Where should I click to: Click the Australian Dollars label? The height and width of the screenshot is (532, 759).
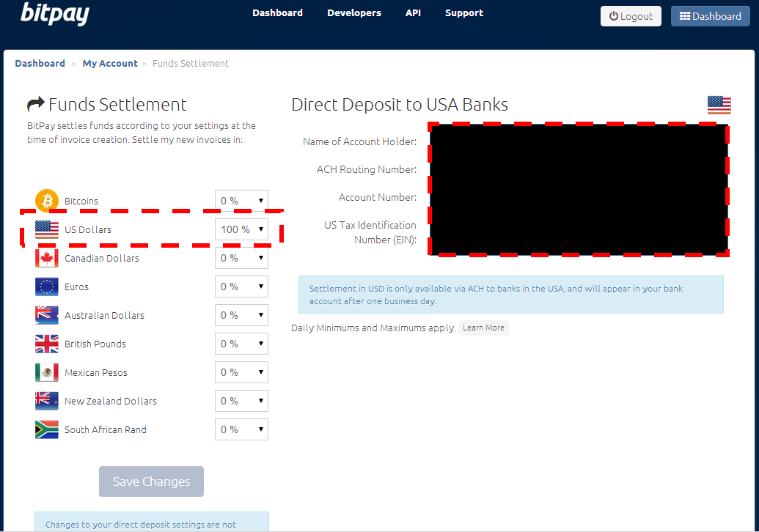click(x=105, y=315)
